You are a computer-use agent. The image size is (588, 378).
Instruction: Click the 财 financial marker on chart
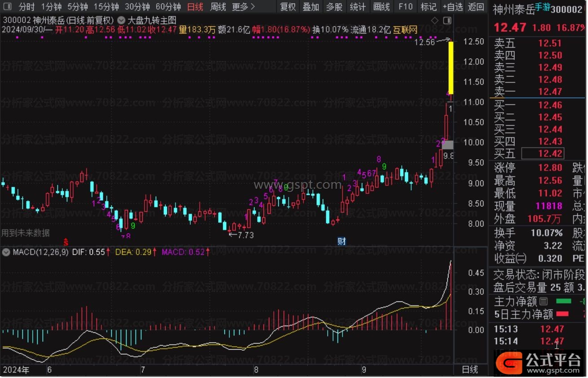342,241
